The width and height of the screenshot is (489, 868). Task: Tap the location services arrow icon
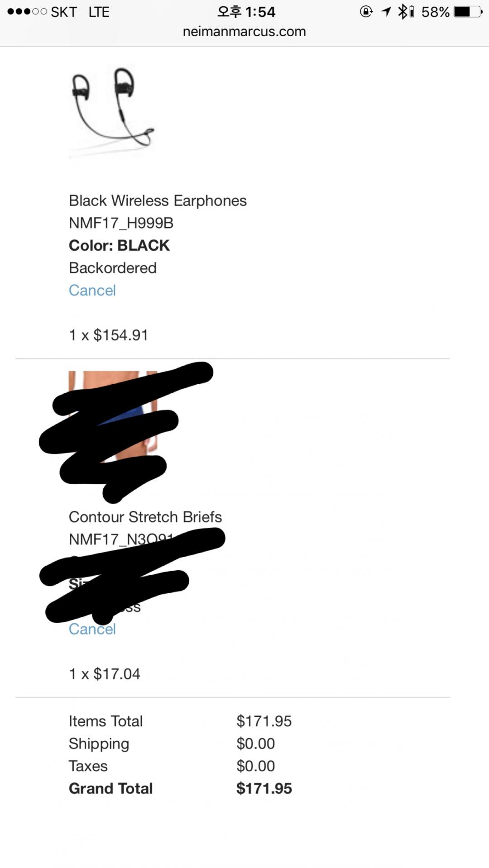(x=386, y=12)
